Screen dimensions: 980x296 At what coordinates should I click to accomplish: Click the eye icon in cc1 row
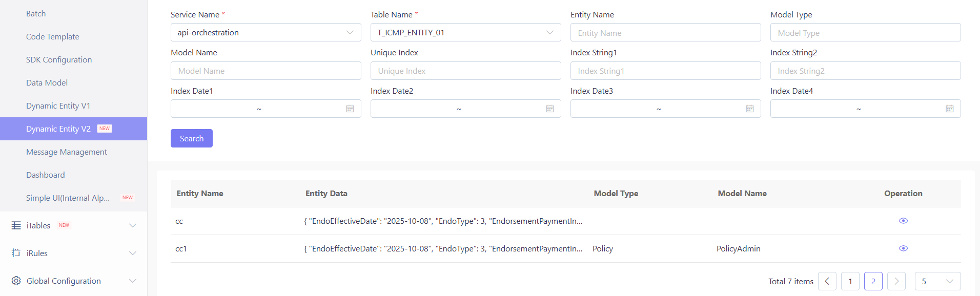coord(903,248)
